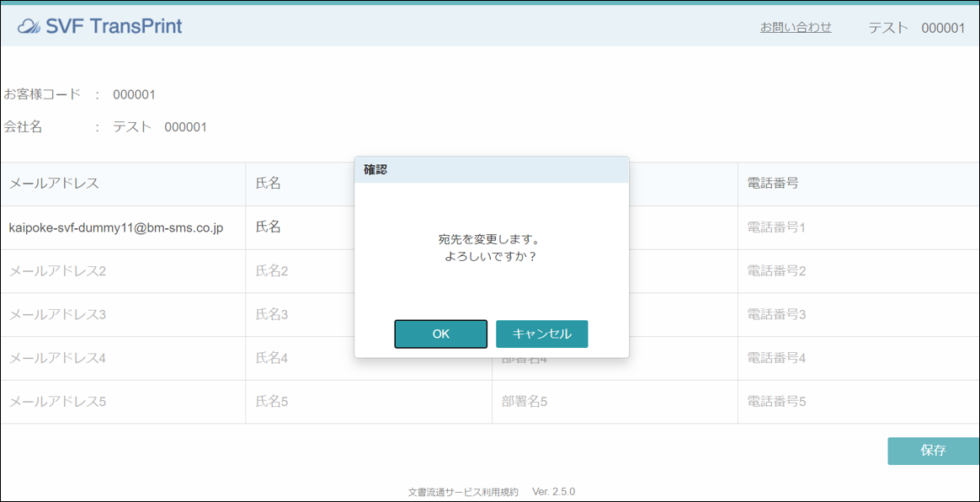The width and height of the screenshot is (980, 502).
Task: Open the 文書流通サービス利用規約 footer link
Action: click(x=463, y=491)
